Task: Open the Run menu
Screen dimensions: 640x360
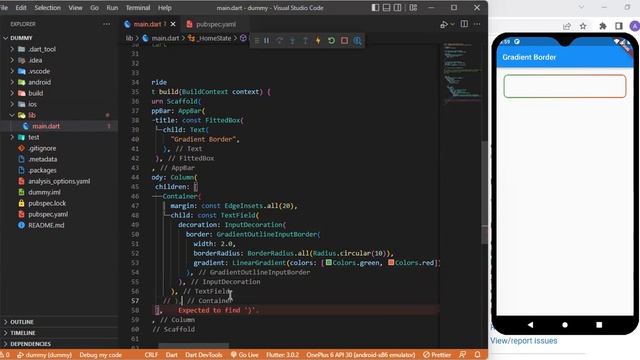Action: [112, 8]
